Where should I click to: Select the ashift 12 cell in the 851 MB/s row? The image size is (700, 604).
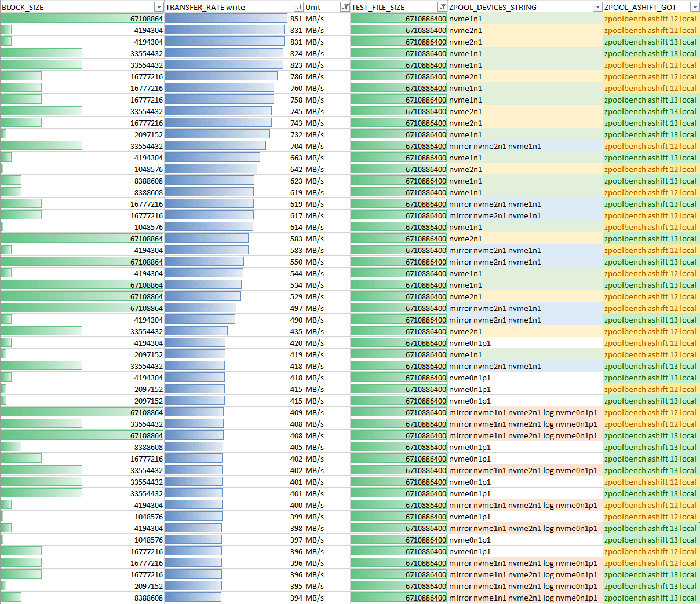point(651,19)
